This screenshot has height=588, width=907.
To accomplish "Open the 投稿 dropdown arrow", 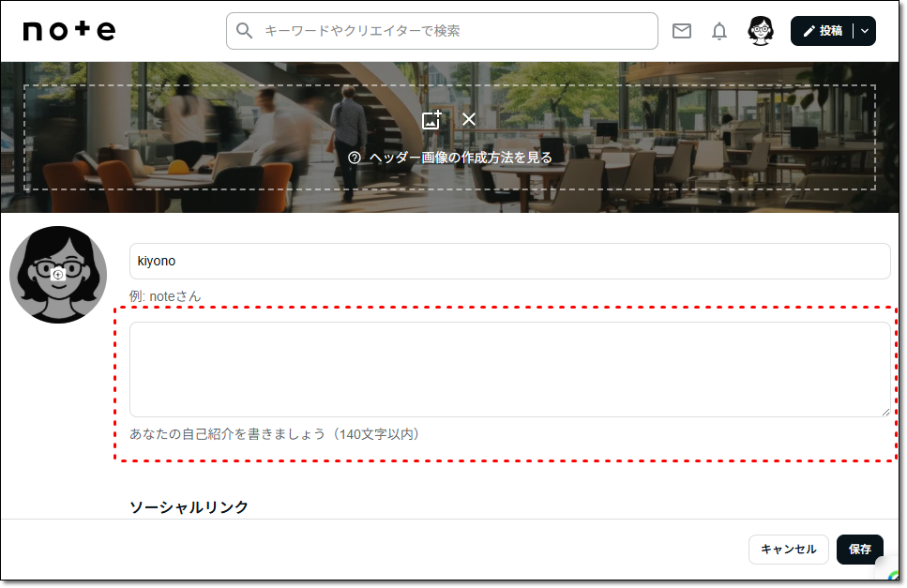I will point(863,30).
